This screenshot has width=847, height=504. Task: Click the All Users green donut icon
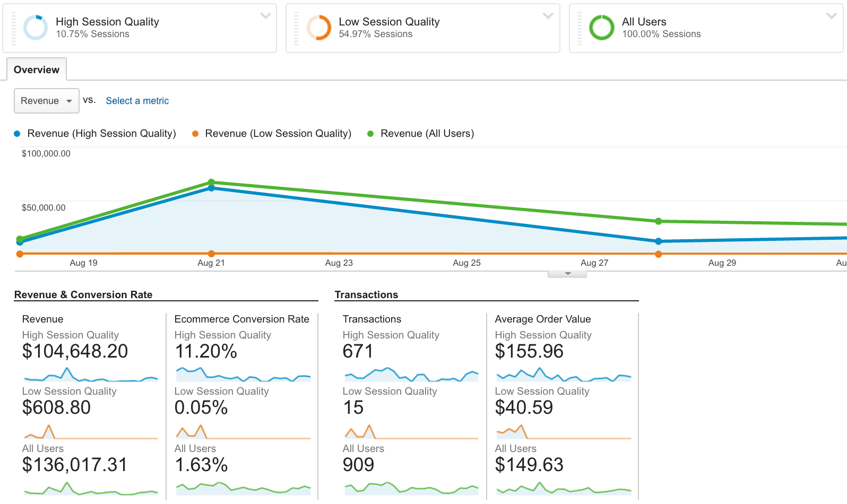(602, 28)
